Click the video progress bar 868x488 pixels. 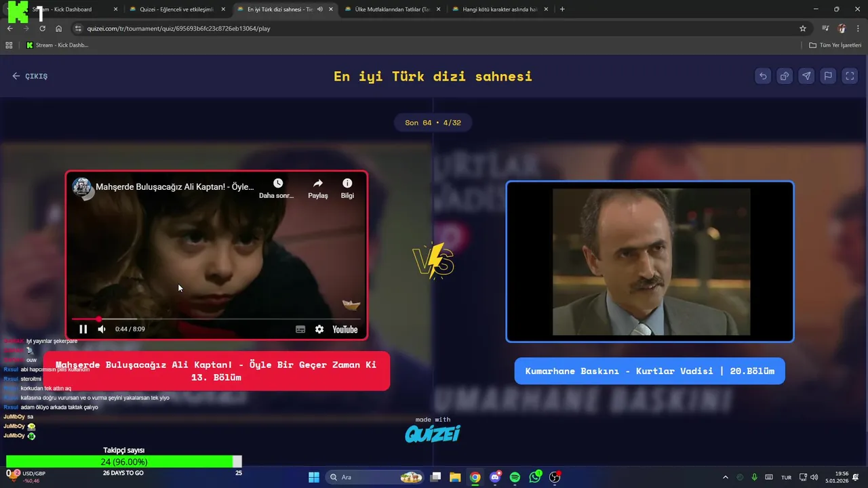pyautogui.click(x=216, y=319)
